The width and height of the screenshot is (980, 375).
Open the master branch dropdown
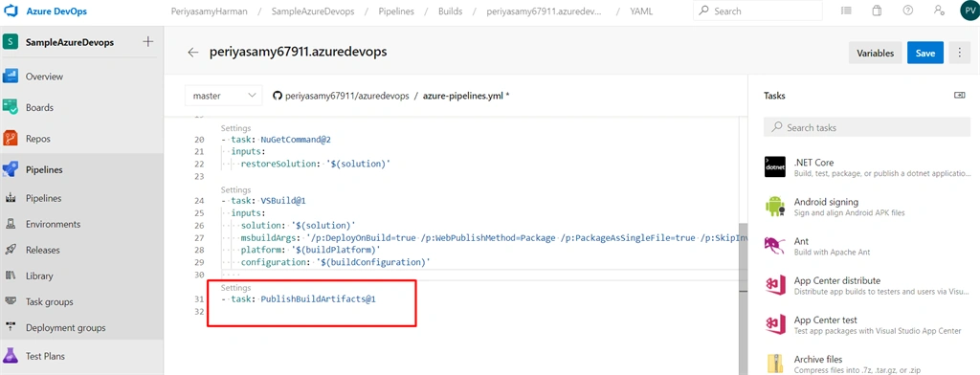223,96
